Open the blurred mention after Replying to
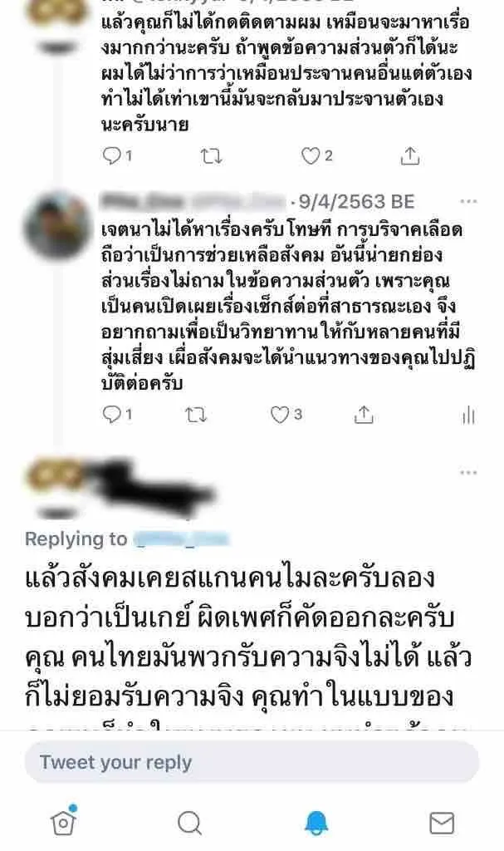 (181, 539)
